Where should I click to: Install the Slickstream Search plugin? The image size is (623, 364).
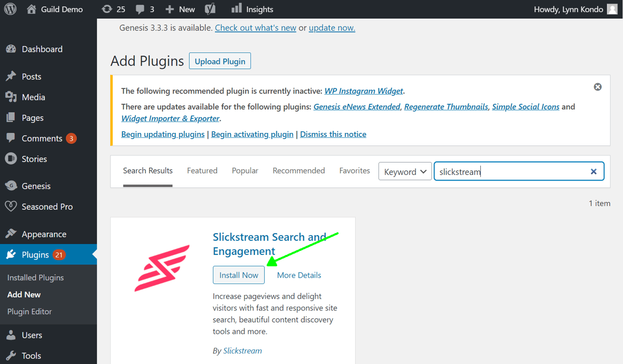[238, 275]
